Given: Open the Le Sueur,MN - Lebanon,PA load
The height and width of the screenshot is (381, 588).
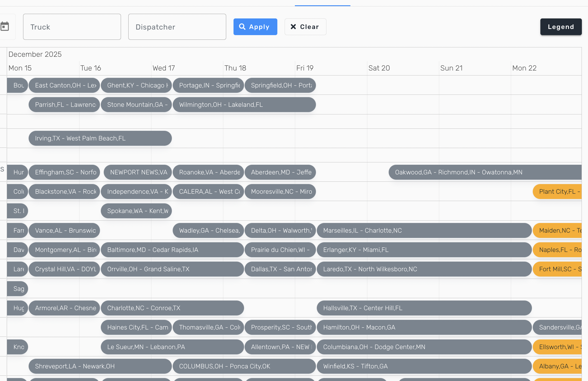Looking at the screenshot, I should [172, 347].
